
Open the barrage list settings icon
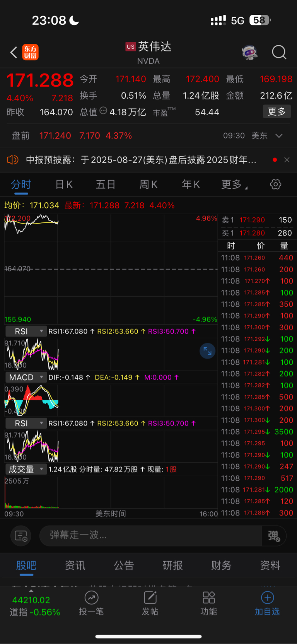(x=21, y=535)
